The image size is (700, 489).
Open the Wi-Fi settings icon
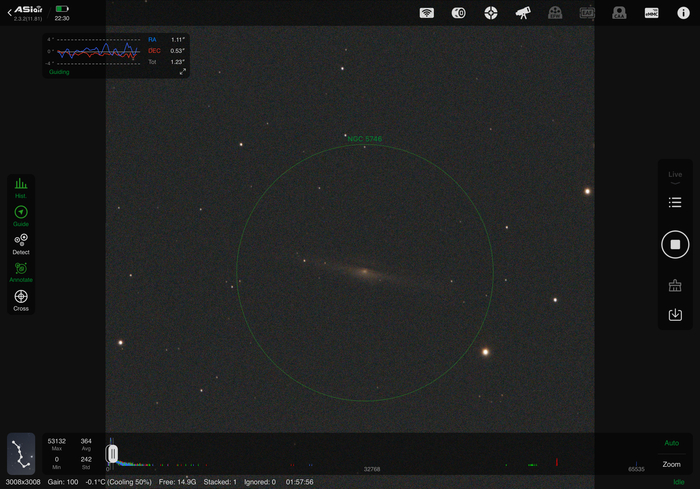(x=427, y=13)
